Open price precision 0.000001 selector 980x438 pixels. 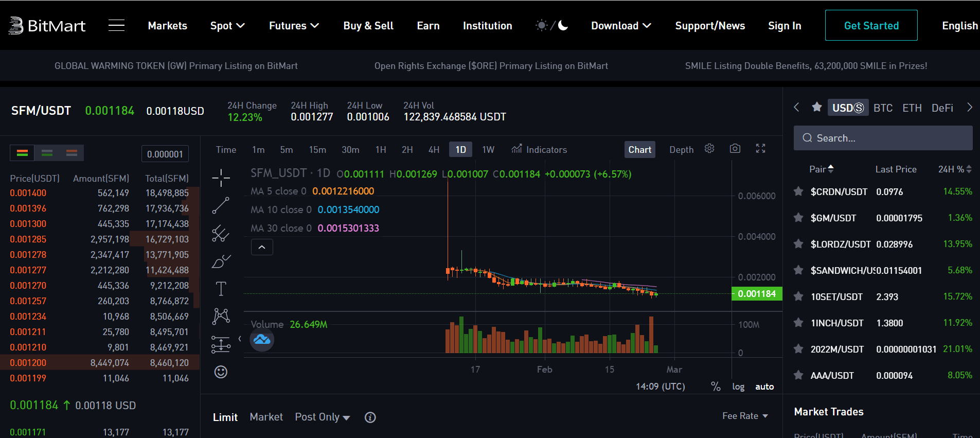(x=165, y=154)
